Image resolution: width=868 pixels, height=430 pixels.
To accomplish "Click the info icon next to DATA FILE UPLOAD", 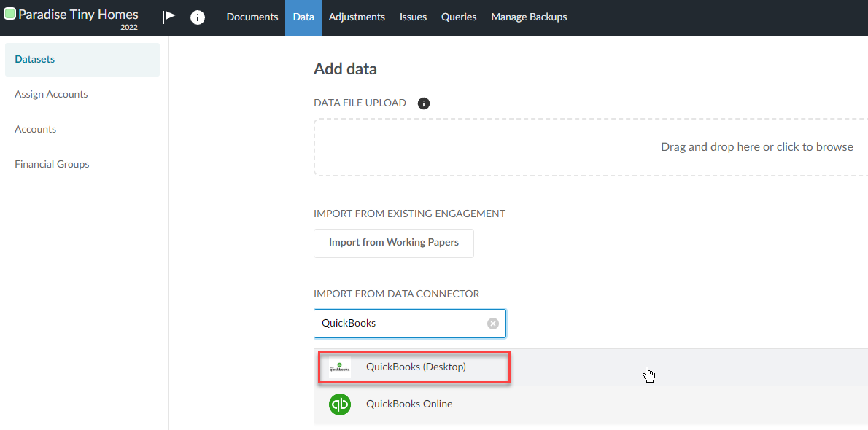I will point(424,103).
